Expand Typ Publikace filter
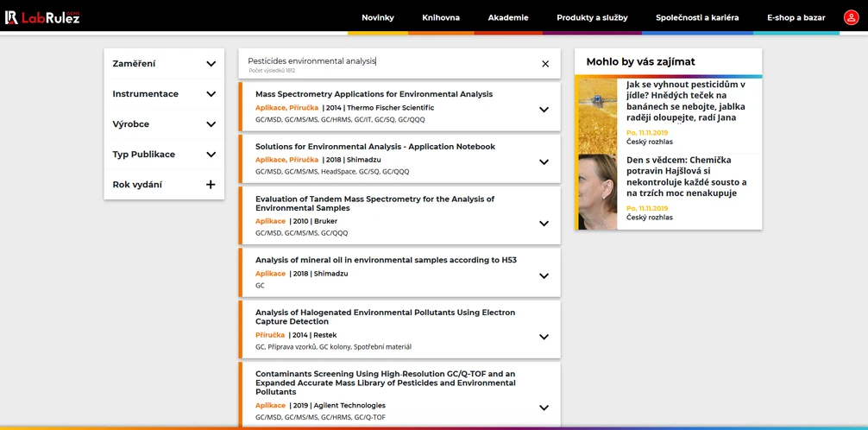This screenshot has height=430, width=868. [x=211, y=155]
